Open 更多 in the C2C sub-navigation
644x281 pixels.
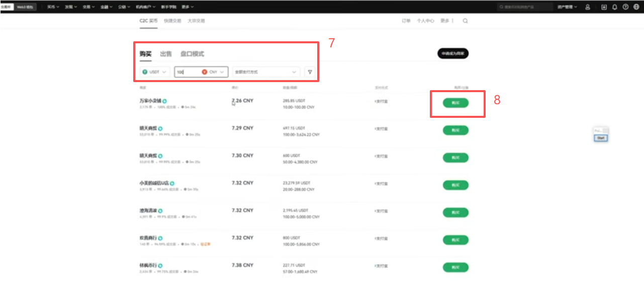(447, 21)
